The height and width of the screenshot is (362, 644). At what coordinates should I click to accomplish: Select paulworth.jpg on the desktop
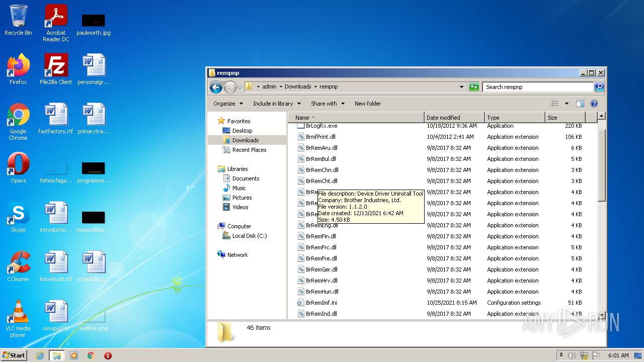coord(94,23)
